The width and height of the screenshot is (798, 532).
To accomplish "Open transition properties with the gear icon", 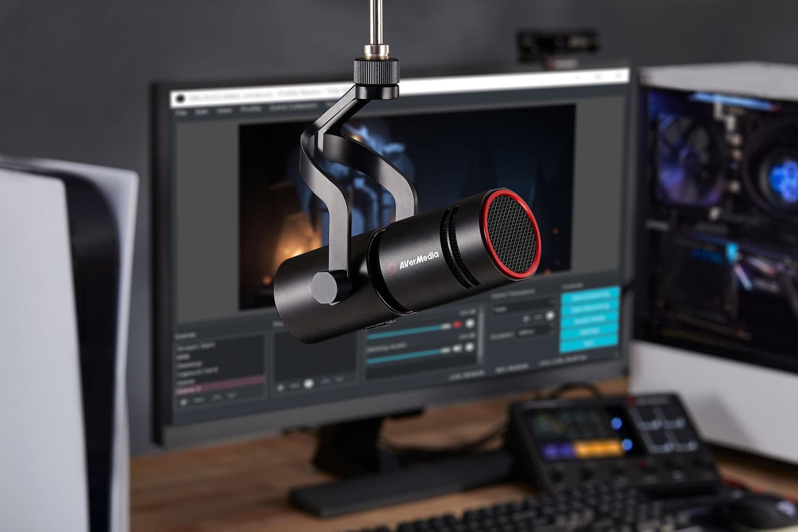I will tap(550, 316).
